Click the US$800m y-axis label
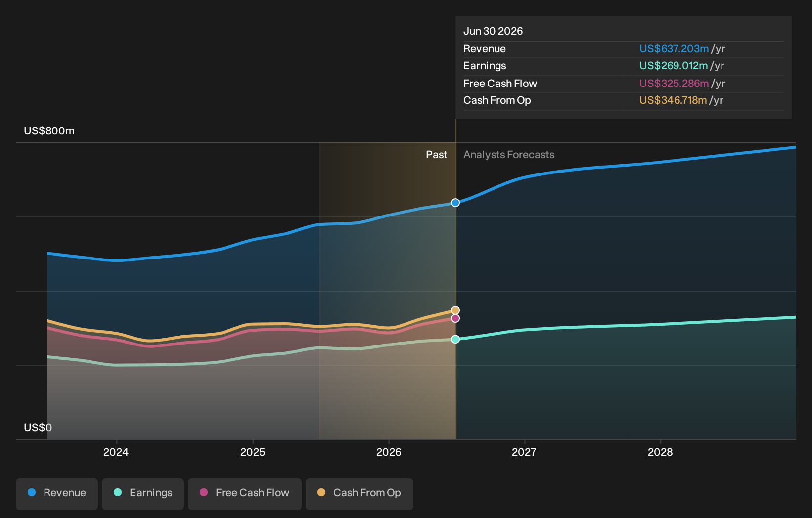 click(49, 131)
